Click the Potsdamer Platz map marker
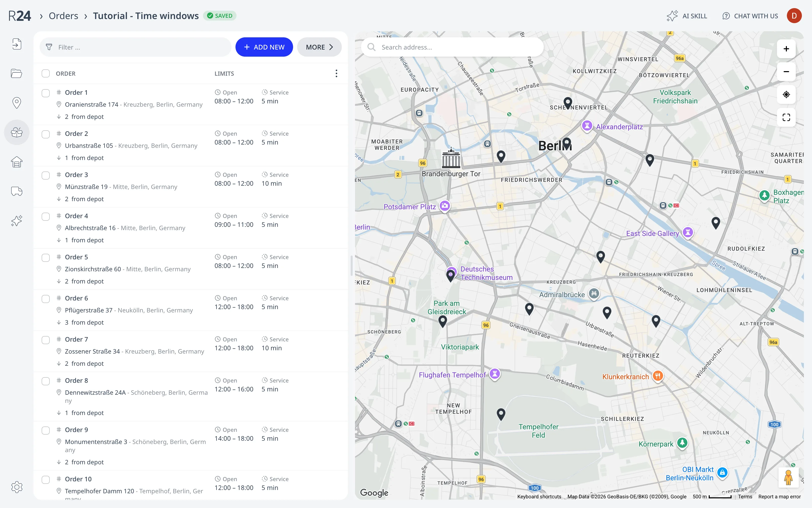This screenshot has height=508, width=812. (445, 206)
